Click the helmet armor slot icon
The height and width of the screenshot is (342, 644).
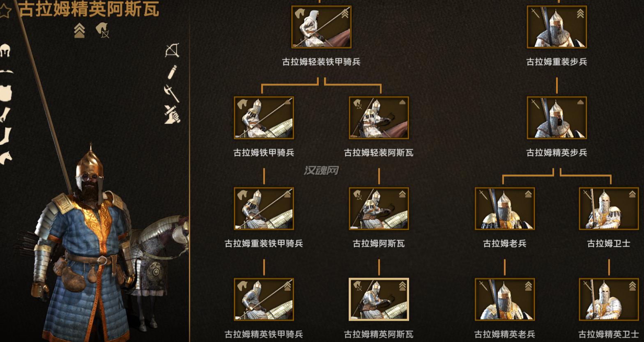(5, 50)
